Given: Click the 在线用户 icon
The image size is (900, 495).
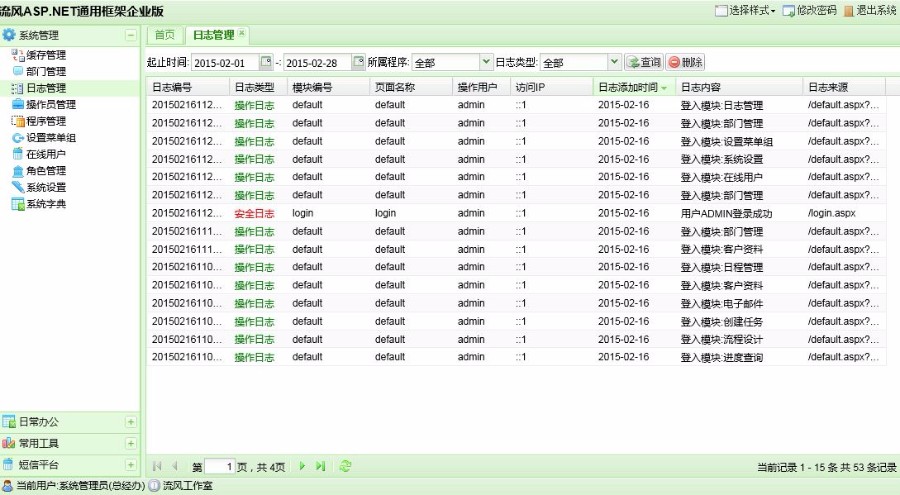Looking at the screenshot, I should [x=17, y=154].
